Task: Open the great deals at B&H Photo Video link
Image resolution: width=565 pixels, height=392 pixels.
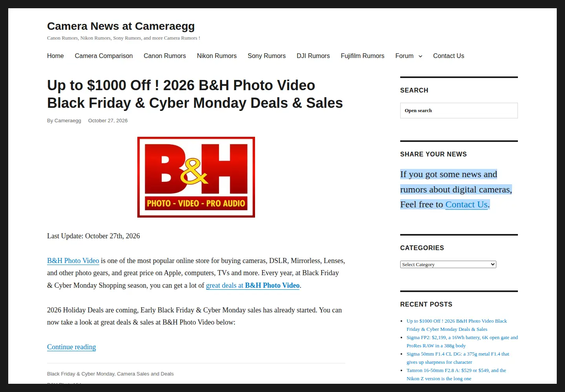Action: 253,285
